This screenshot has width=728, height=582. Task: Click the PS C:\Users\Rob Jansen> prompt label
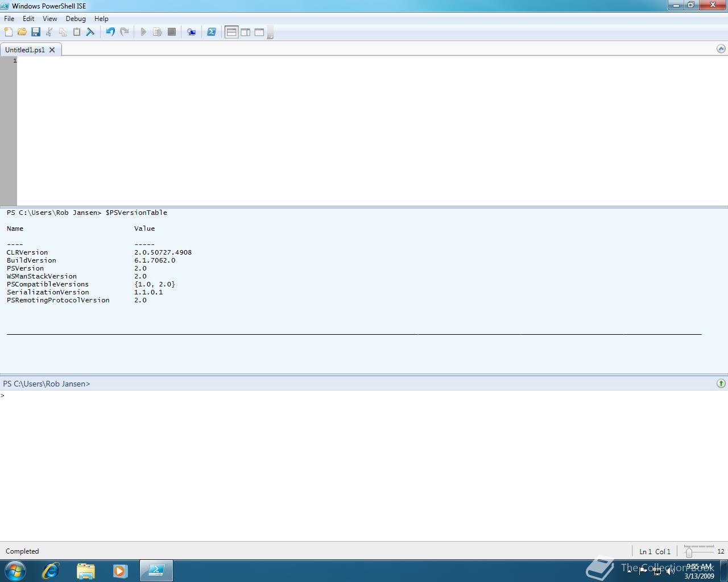(x=47, y=384)
